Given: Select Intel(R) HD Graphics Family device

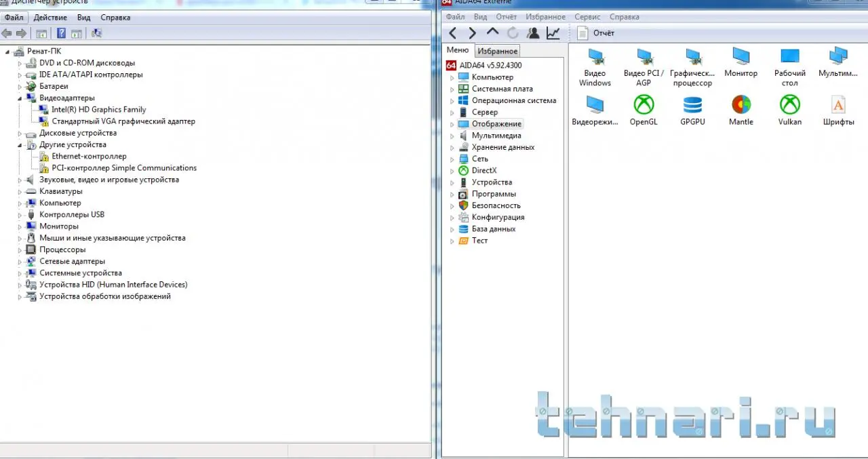Looking at the screenshot, I should click(x=99, y=109).
